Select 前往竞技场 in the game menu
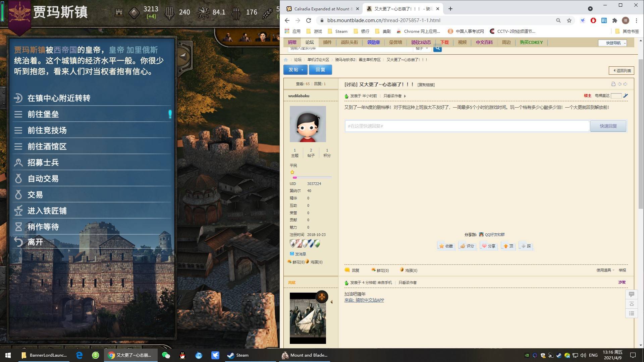Image resolution: width=644 pixels, height=362 pixels. (91, 130)
